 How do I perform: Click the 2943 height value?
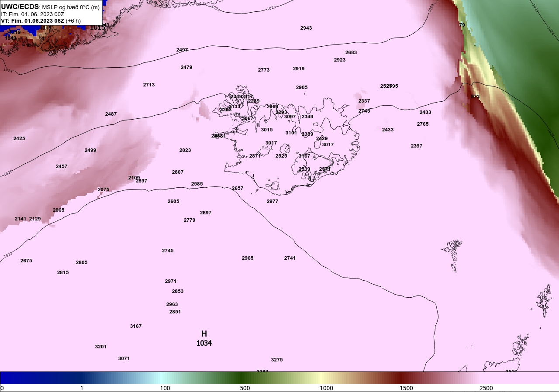(x=306, y=28)
